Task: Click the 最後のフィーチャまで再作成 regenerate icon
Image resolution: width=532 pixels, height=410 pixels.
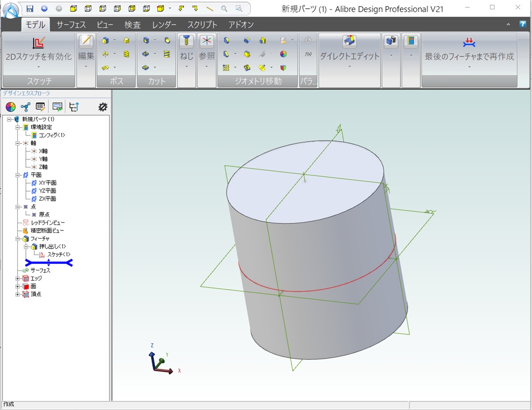Action: point(469,43)
